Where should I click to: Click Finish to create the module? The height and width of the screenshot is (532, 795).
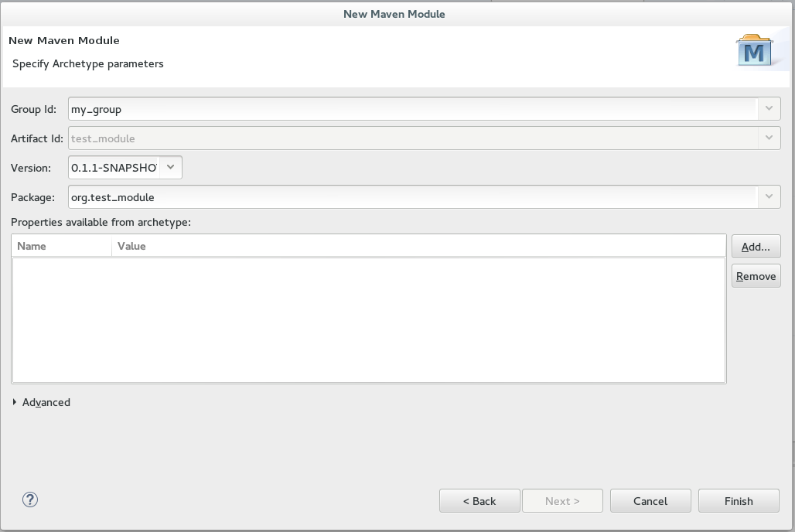739,501
